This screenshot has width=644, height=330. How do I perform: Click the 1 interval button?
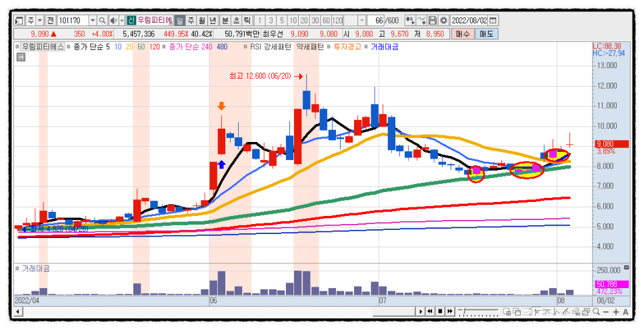(x=259, y=20)
